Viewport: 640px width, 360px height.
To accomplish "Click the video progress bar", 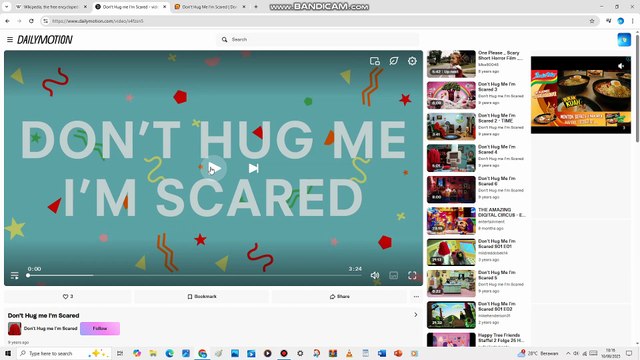I will 194,276.
